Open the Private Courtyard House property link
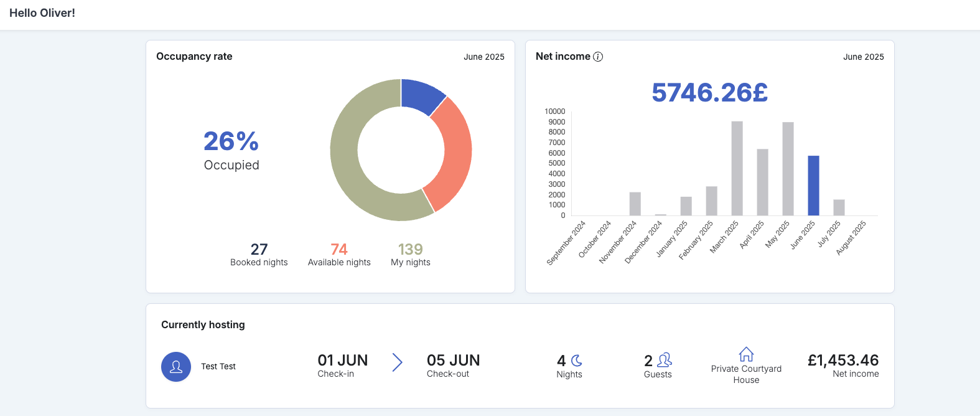The height and width of the screenshot is (416, 980). [x=746, y=374]
